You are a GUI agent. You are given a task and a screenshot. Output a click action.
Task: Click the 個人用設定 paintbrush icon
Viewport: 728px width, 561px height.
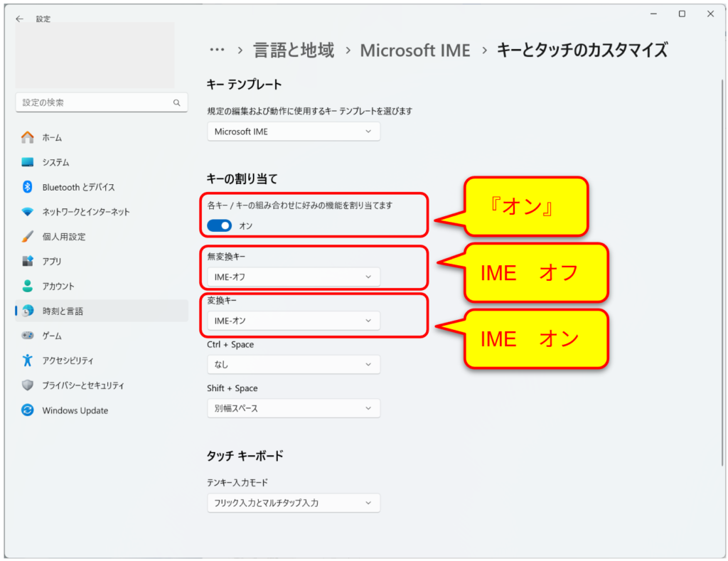point(28,236)
